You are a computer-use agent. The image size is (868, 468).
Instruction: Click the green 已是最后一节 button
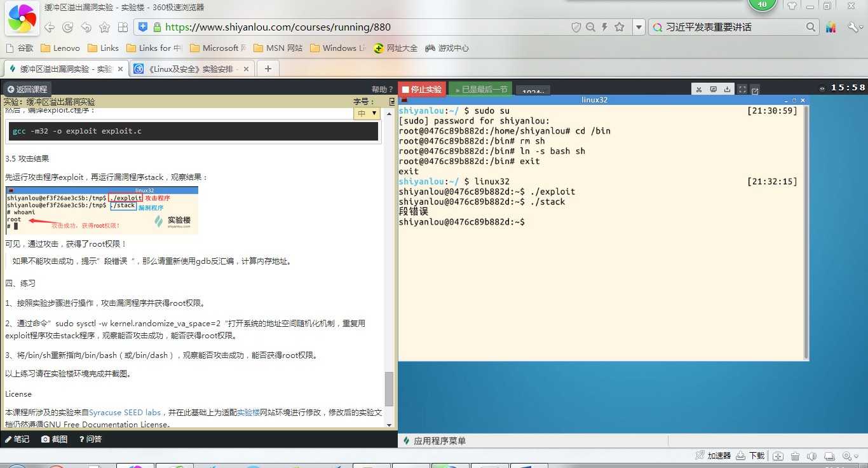[x=481, y=89]
